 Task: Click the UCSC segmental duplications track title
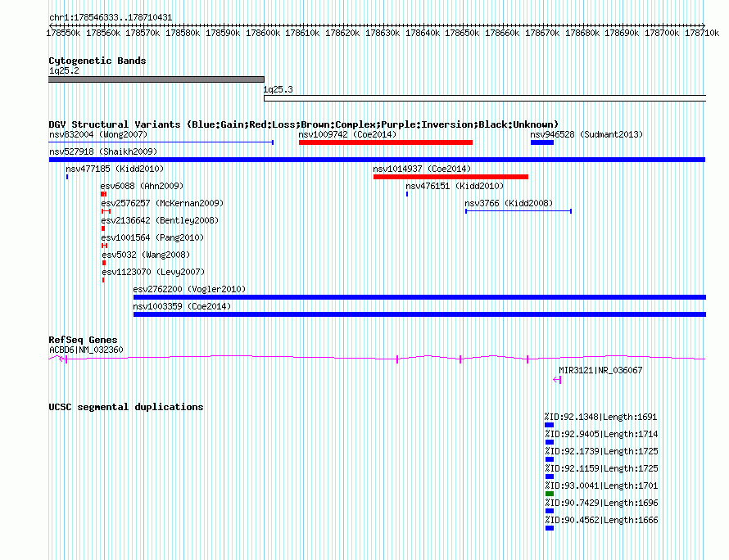126,407
